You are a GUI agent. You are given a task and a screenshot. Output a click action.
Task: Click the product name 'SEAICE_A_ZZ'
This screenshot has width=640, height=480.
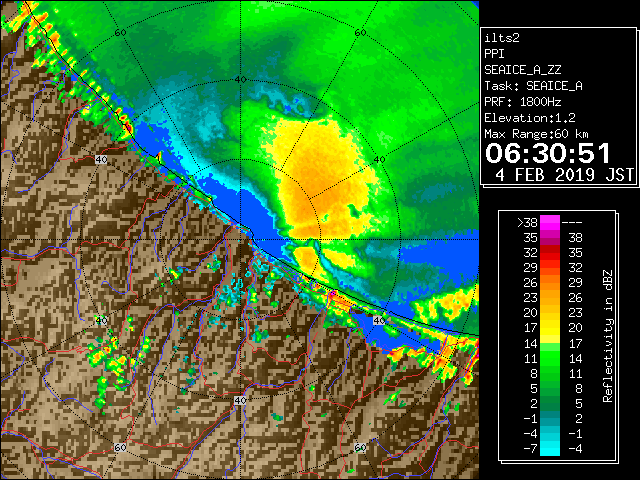tap(523, 70)
